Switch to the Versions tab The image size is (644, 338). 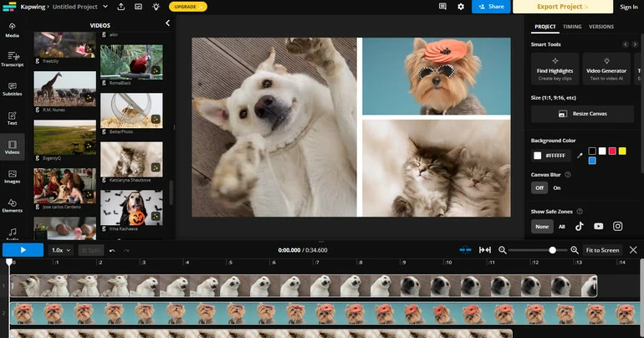click(601, 27)
